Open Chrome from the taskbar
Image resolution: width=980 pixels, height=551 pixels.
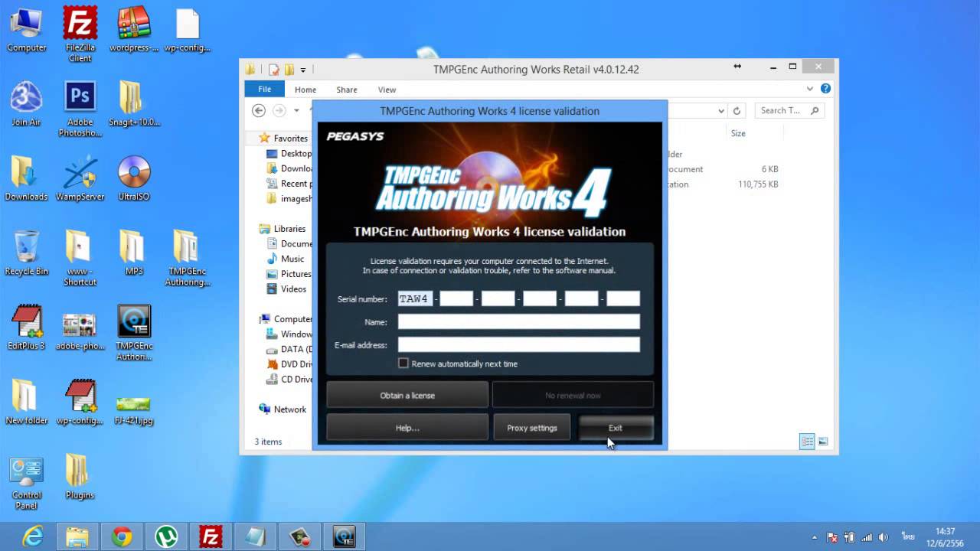coord(122,537)
